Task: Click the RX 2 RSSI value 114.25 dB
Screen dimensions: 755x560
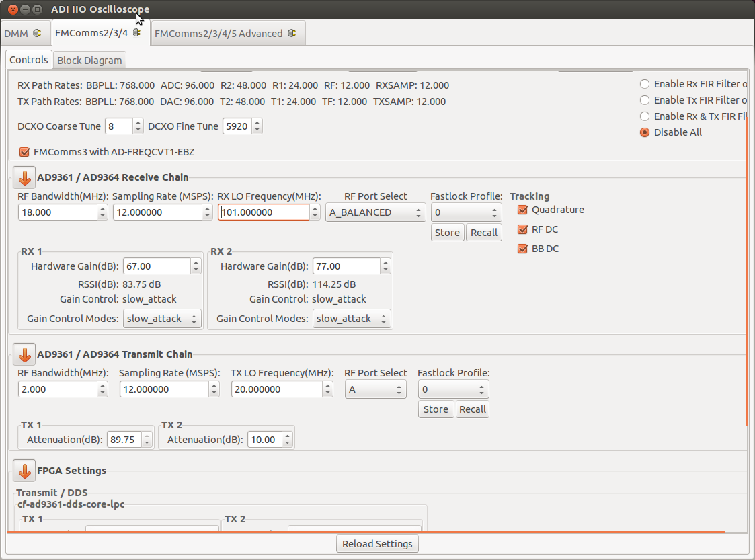Action: pyautogui.click(x=333, y=284)
